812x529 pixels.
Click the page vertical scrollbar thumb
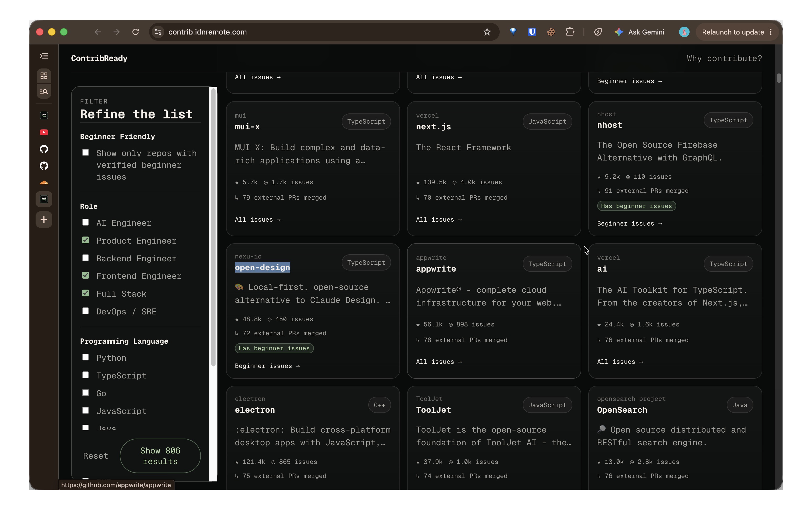[779, 78]
